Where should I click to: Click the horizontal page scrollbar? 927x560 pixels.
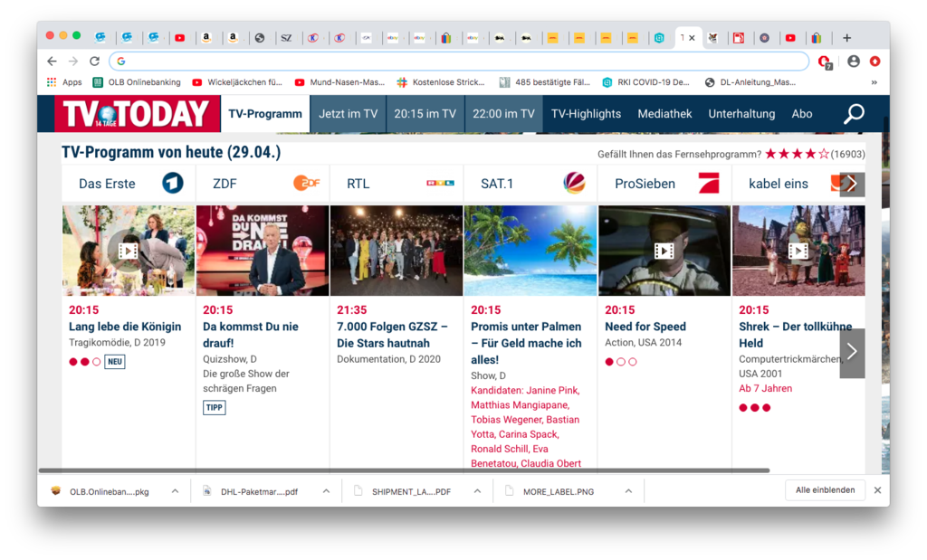(x=404, y=470)
